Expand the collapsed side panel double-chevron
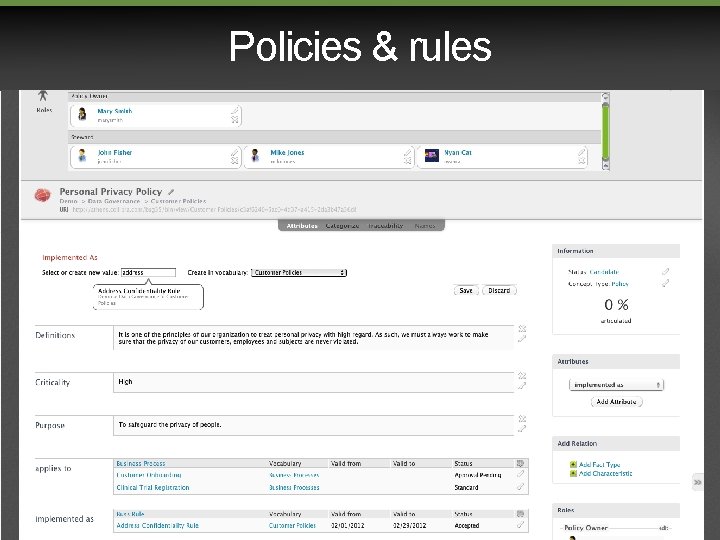Viewport: 720px width, 540px height. 698,482
